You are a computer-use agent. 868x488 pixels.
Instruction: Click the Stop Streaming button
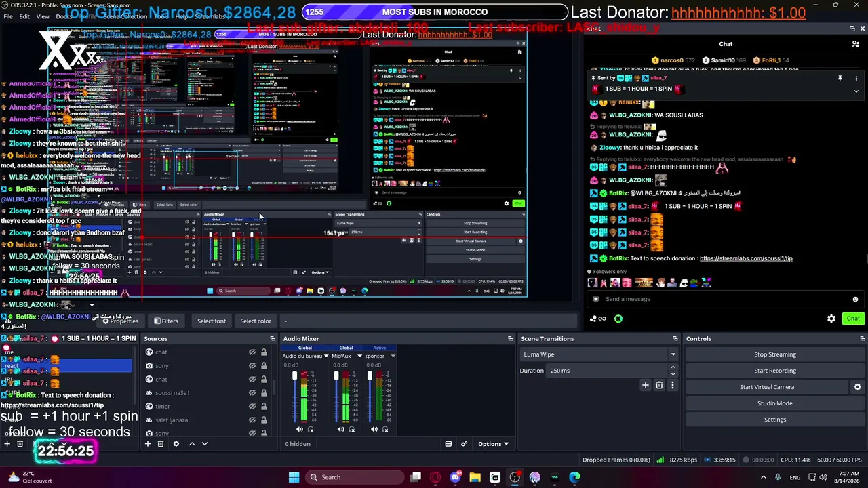[775, 354]
